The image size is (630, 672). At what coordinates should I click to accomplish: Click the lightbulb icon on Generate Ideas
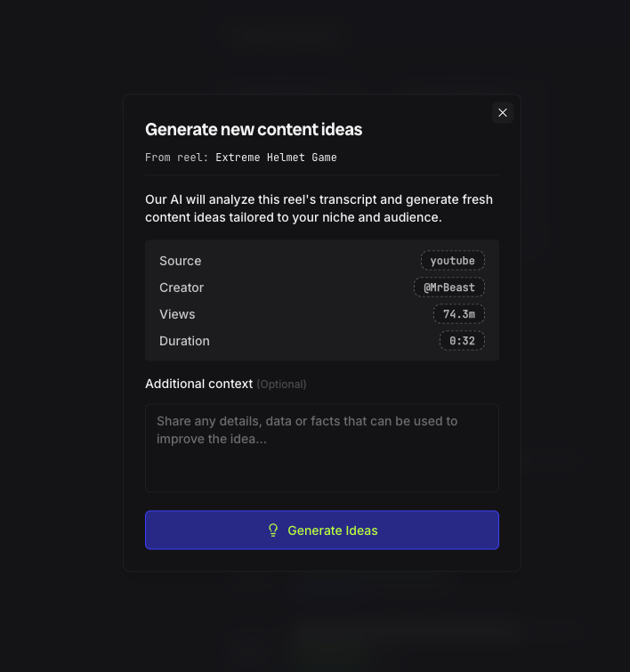274,530
